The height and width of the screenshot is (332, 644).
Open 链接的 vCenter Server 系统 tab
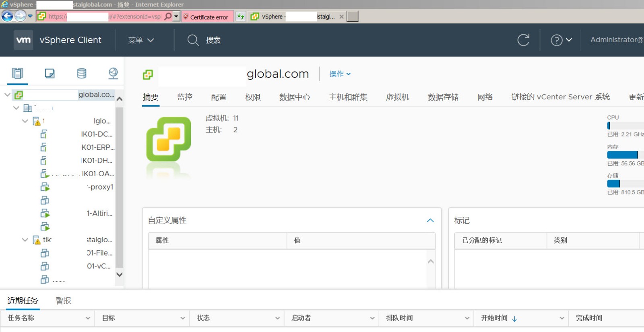pyautogui.click(x=561, y=97)
